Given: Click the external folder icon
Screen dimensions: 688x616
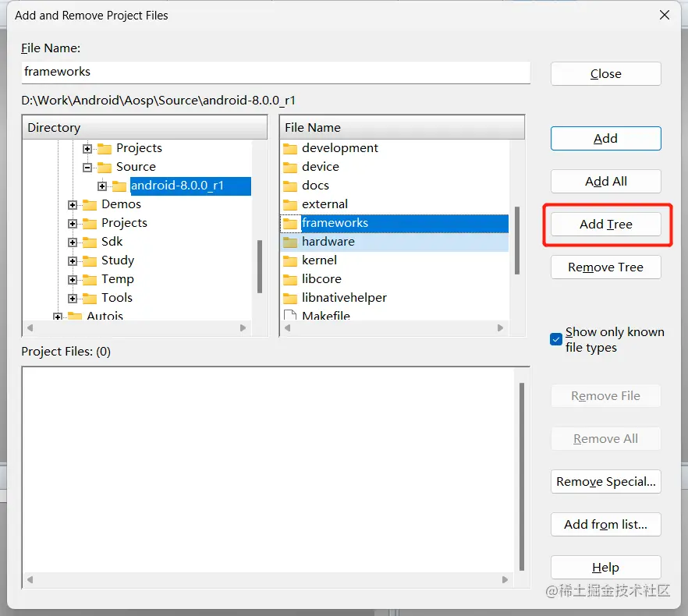Looking at the screenshot, I should tap(290, 204).
